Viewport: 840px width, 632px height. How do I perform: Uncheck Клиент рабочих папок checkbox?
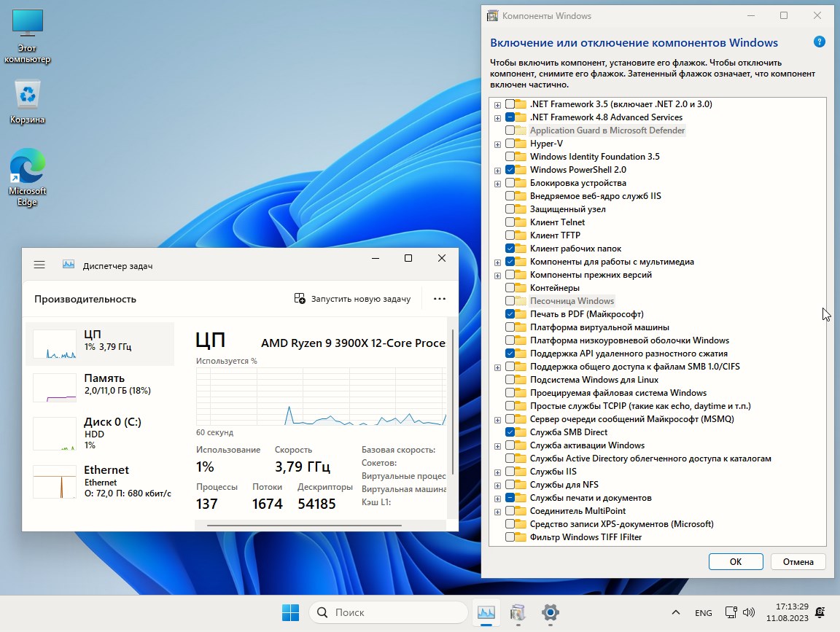tap(510, 249)
